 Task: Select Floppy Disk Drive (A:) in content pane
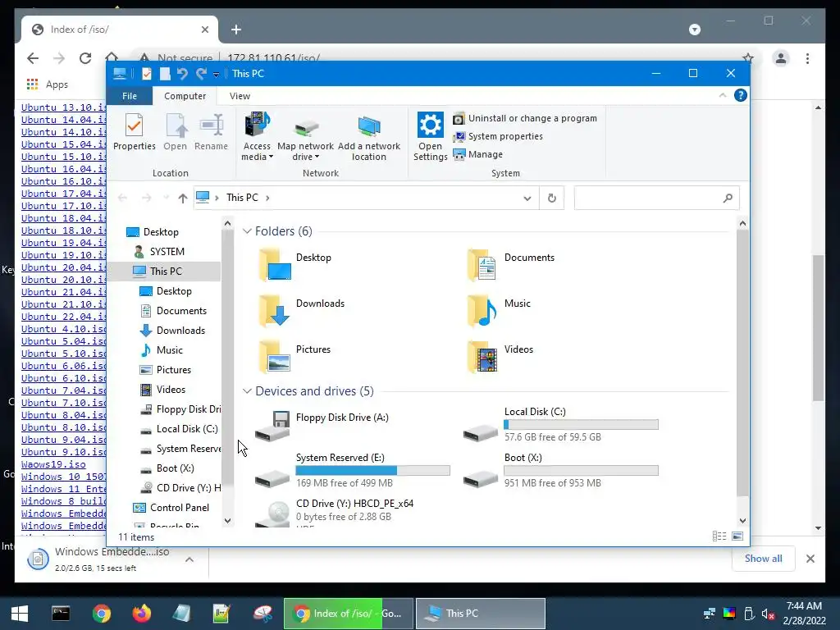pos(322,426)
